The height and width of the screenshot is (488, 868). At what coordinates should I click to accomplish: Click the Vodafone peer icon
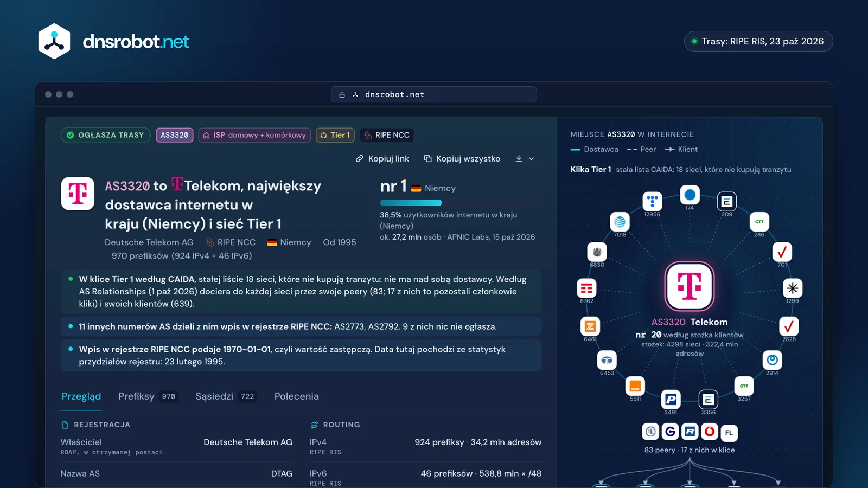click(710, 432)
